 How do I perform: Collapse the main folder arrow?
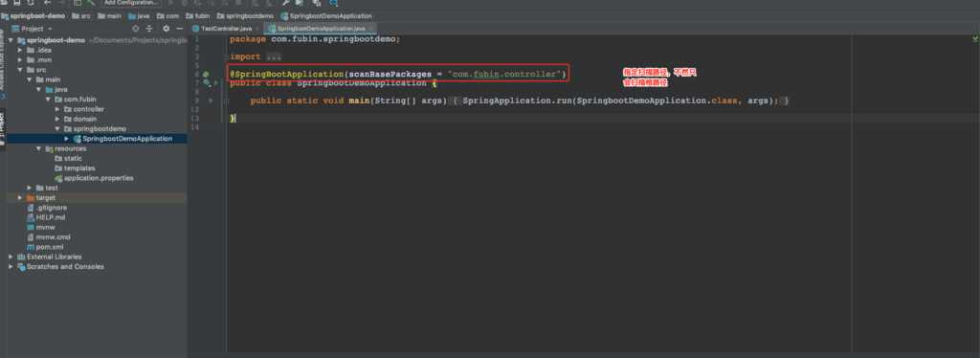[x=29, y=79]
